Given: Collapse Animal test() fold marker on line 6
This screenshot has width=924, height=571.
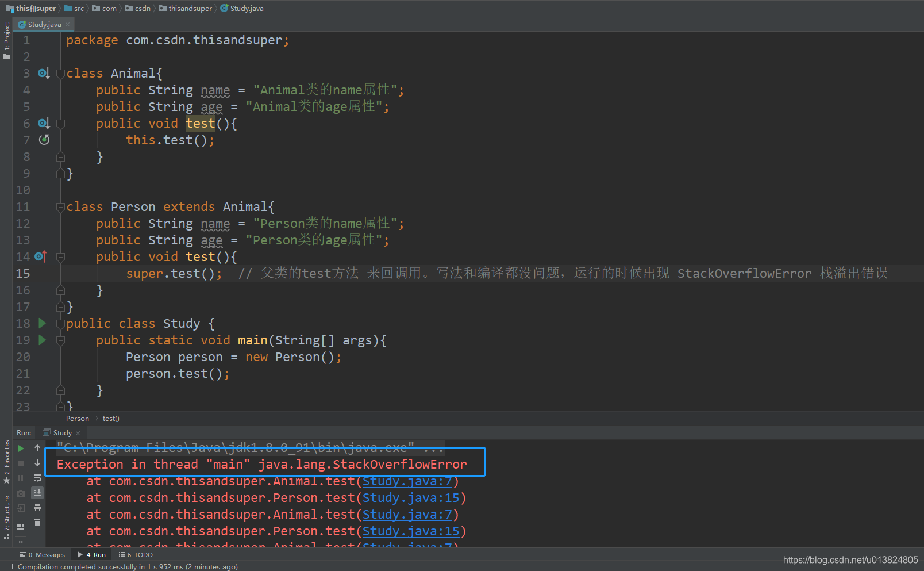Looking at the screenshot, I should (60, 124).
